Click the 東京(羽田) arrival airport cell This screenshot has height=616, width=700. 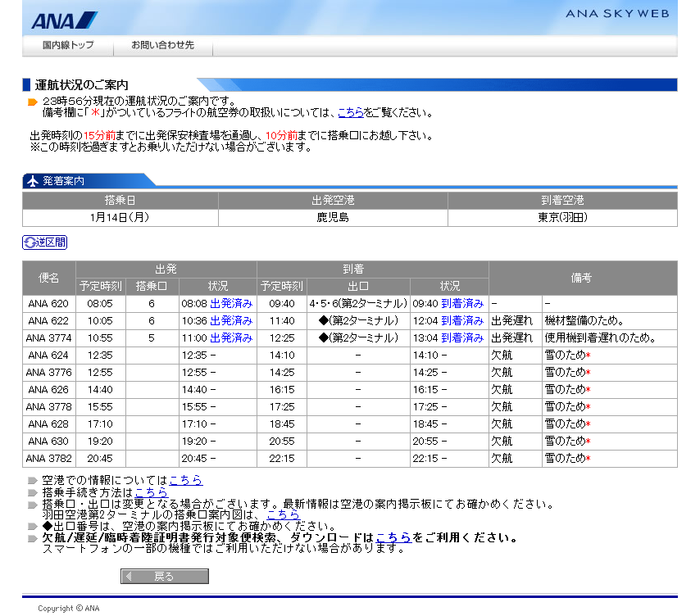point(562,218)
